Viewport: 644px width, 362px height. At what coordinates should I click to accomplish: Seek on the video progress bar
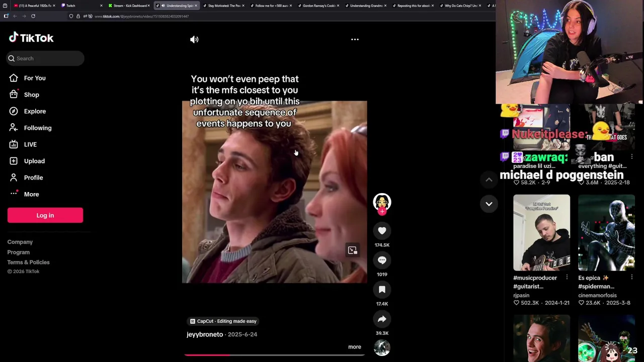coord(274,355)
